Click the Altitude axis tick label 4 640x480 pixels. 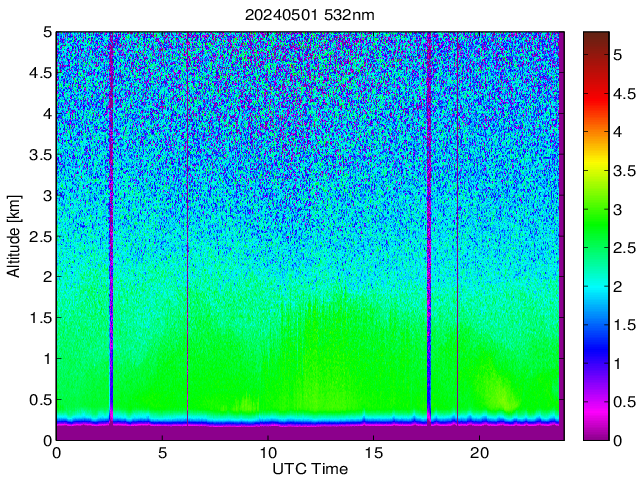pos(48,114)
